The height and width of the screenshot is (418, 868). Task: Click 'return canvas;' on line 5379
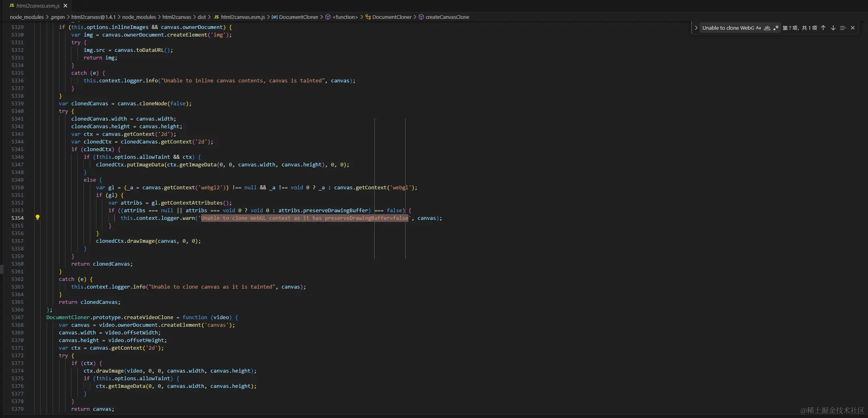click(93, 409)
